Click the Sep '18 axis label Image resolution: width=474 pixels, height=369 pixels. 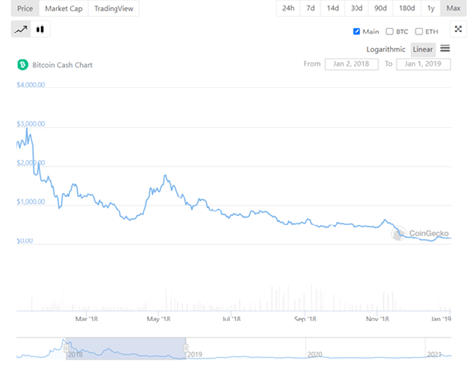click(305, 319)
